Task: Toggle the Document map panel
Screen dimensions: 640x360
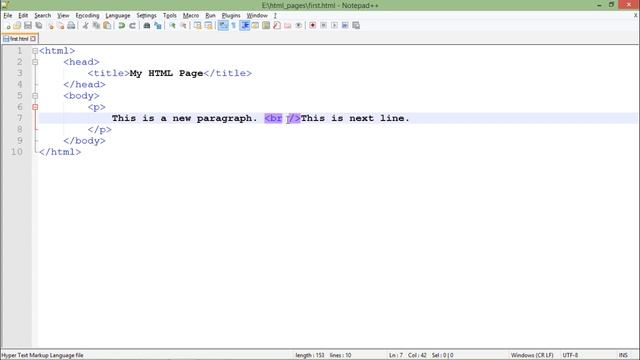Action: click(x=266, y=26)
